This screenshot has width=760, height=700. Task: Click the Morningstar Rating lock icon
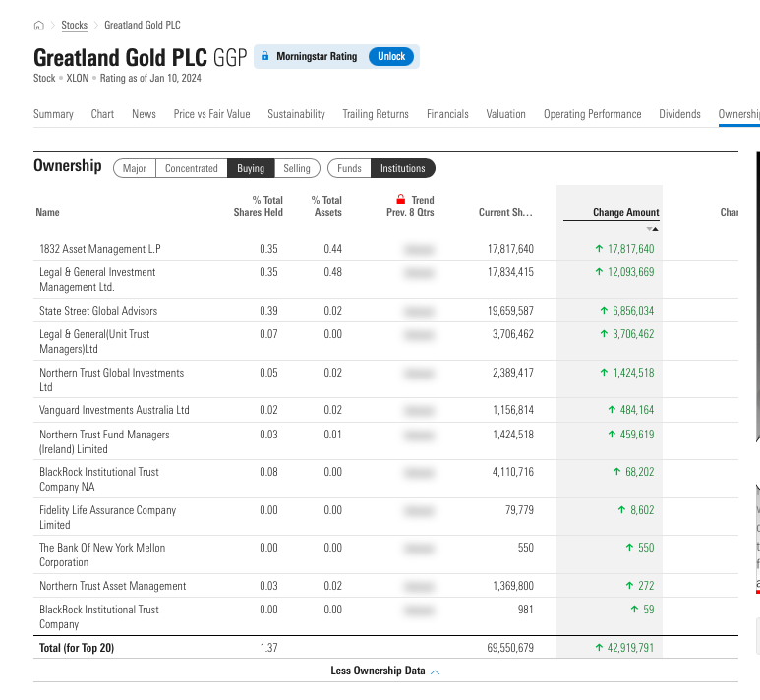point(265,56)
